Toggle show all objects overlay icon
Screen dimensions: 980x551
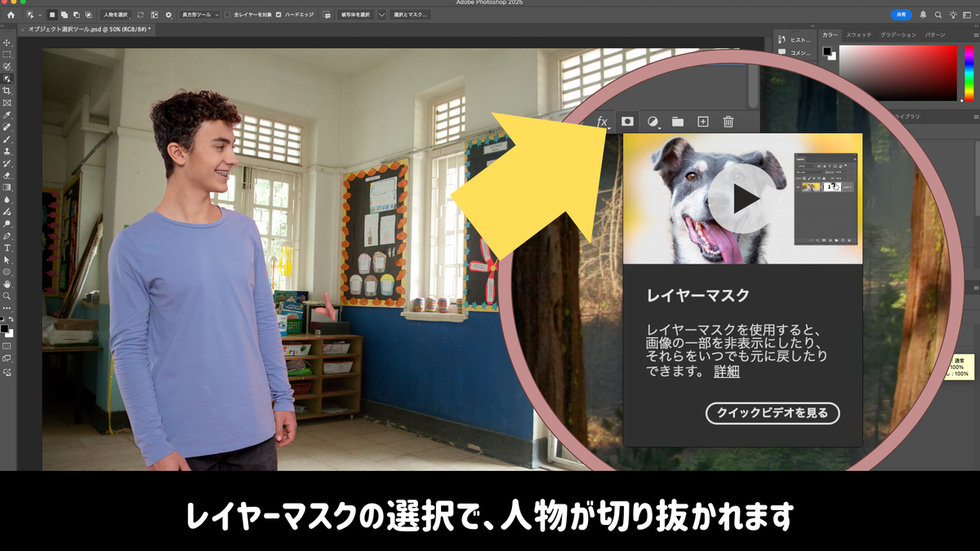[x=154, y=15]
